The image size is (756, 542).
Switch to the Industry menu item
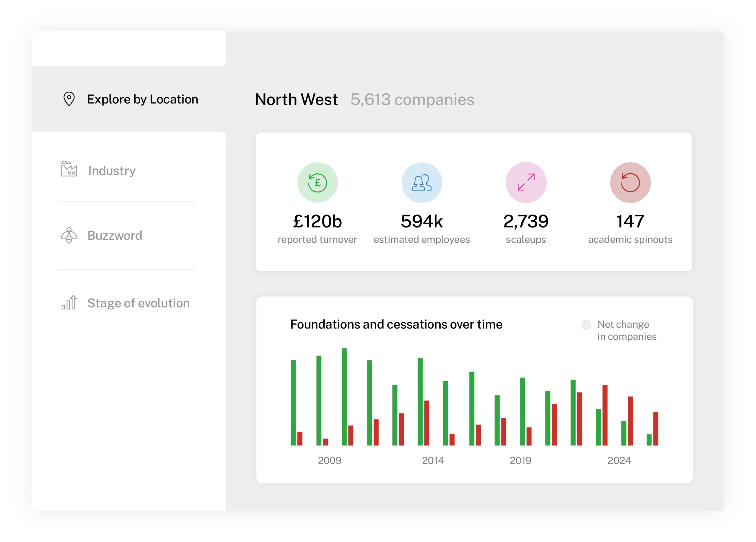tap(112, 171)
